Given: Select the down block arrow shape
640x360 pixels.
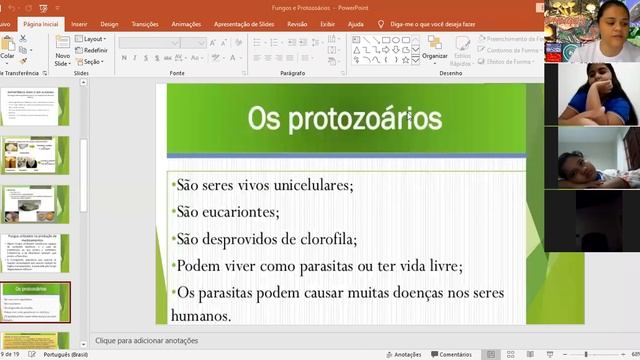Looking at the screenshot, I should (x=396, y=50).
